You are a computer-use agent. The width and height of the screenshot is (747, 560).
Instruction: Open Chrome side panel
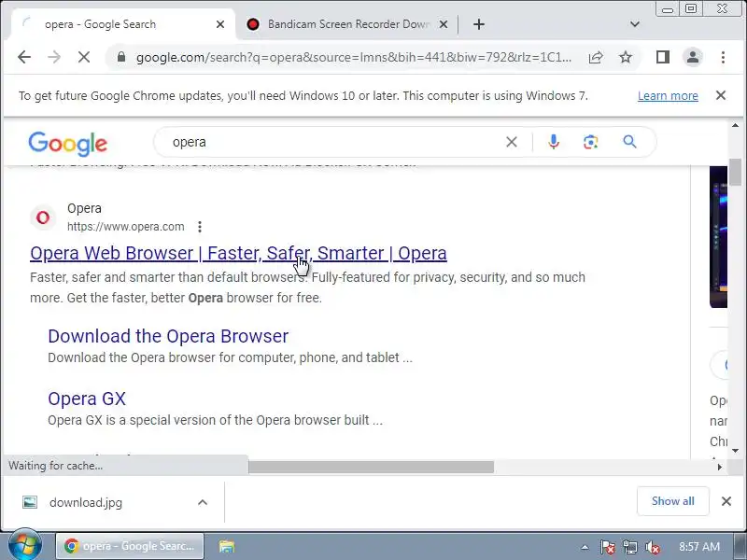pyautogui.click(x=663, y=57)
